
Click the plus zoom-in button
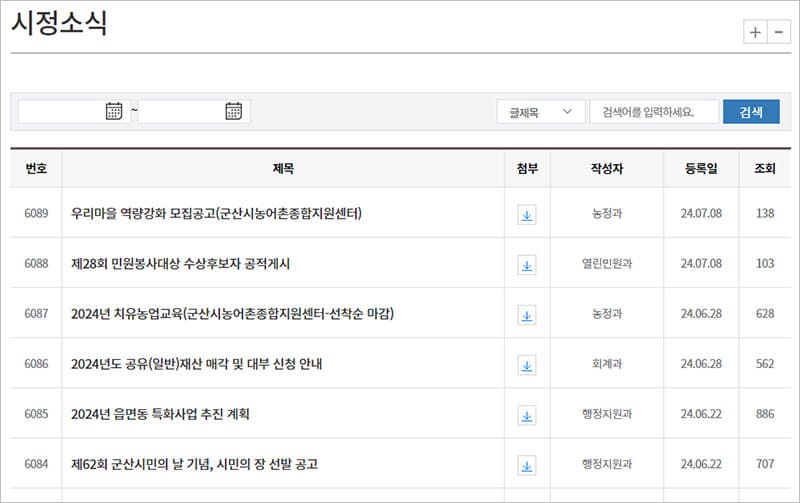tap(755, 32)
